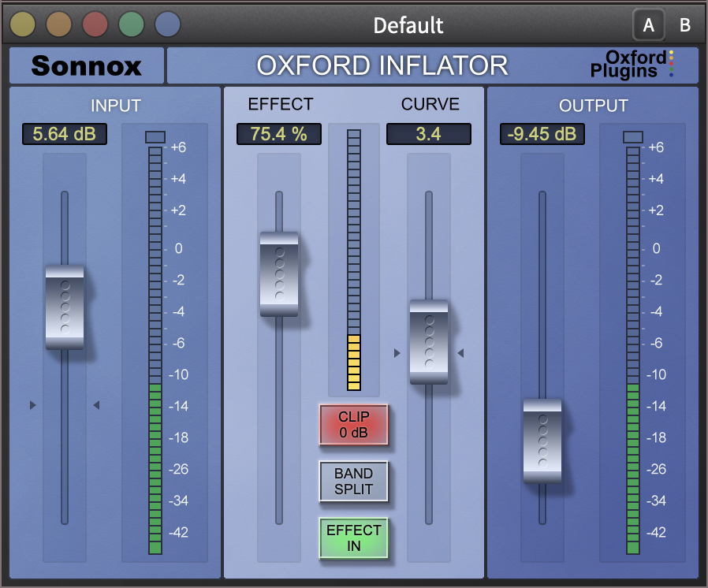Click the left arrow marker beside INPUT slider
Viewport: 708px width, 588px height.
32,405
